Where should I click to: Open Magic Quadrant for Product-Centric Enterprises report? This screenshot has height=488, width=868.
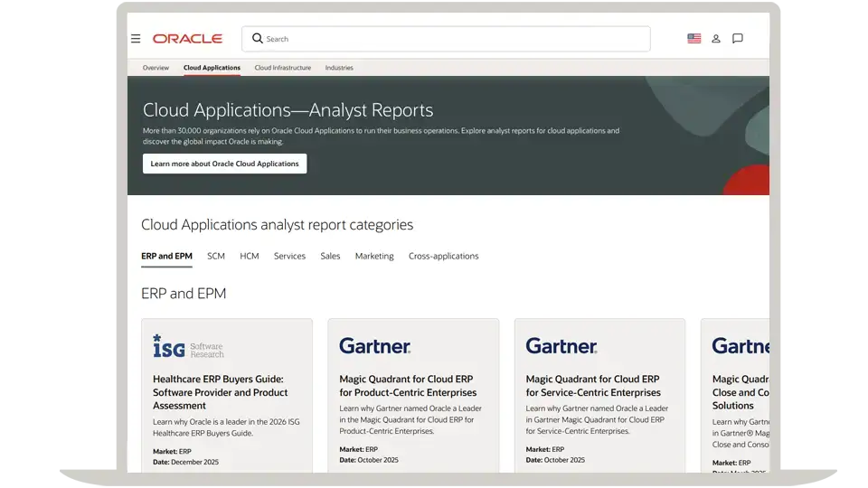(x=408, y=386)
